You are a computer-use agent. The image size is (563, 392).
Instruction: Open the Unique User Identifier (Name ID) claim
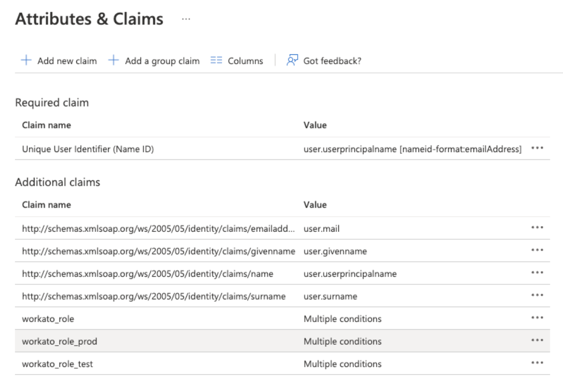click(88, 149)
